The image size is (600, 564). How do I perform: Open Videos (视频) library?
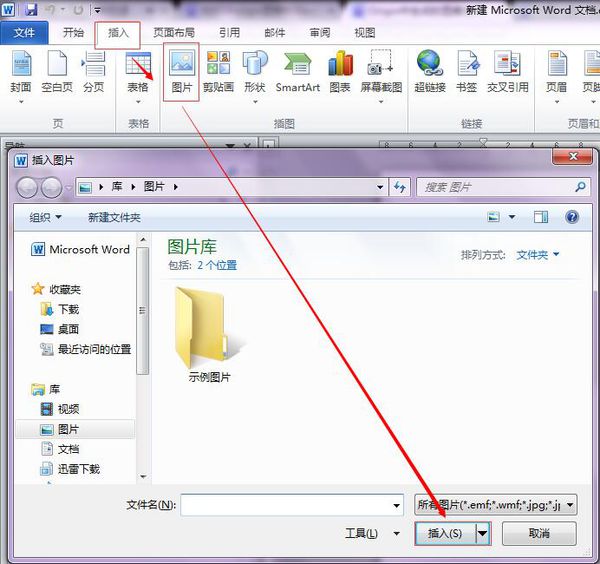coord(60,409)
